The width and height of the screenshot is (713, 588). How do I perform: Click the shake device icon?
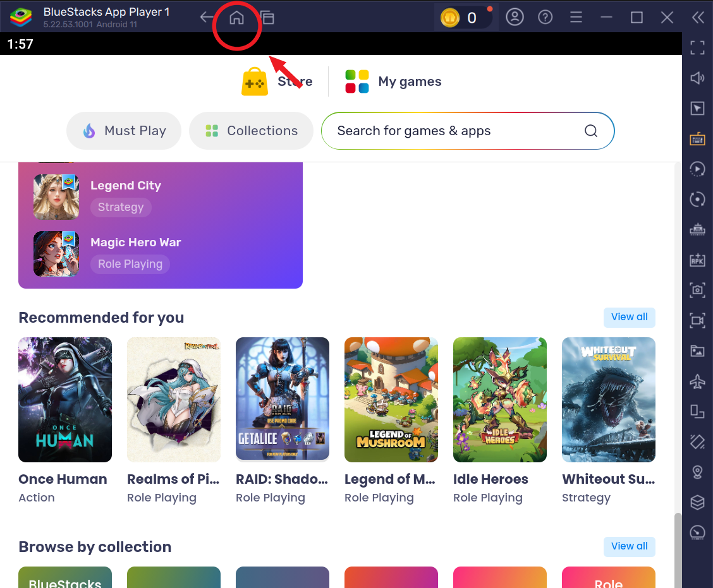tap(697, 441)
